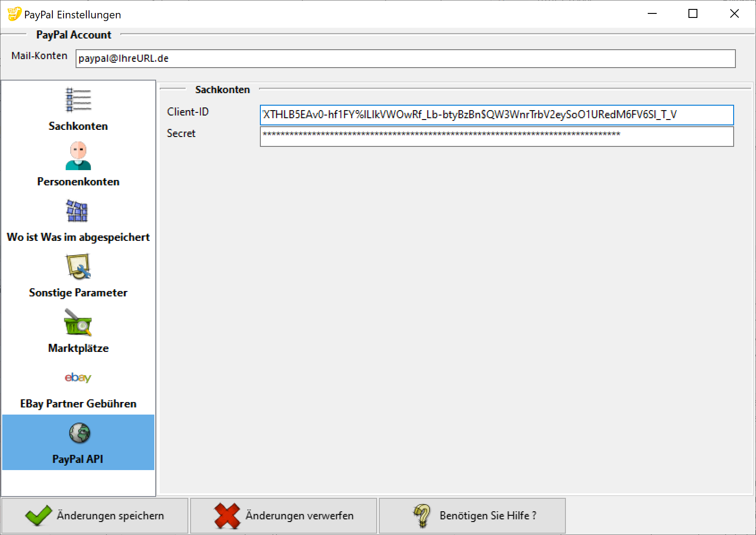Close the PayPal Einstellungen window
Image resolution: width=756 pixels, height=535 pixels.
734,14
